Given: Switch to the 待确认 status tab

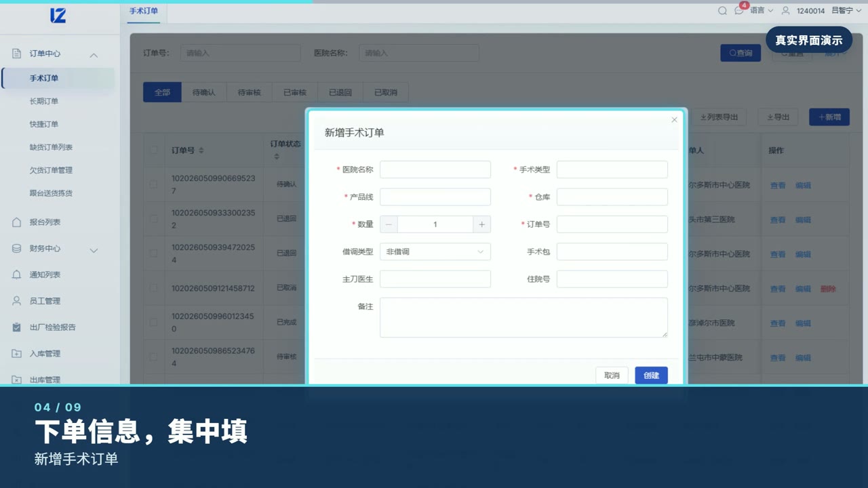Looking at the screenshot, I should (204, 92).
